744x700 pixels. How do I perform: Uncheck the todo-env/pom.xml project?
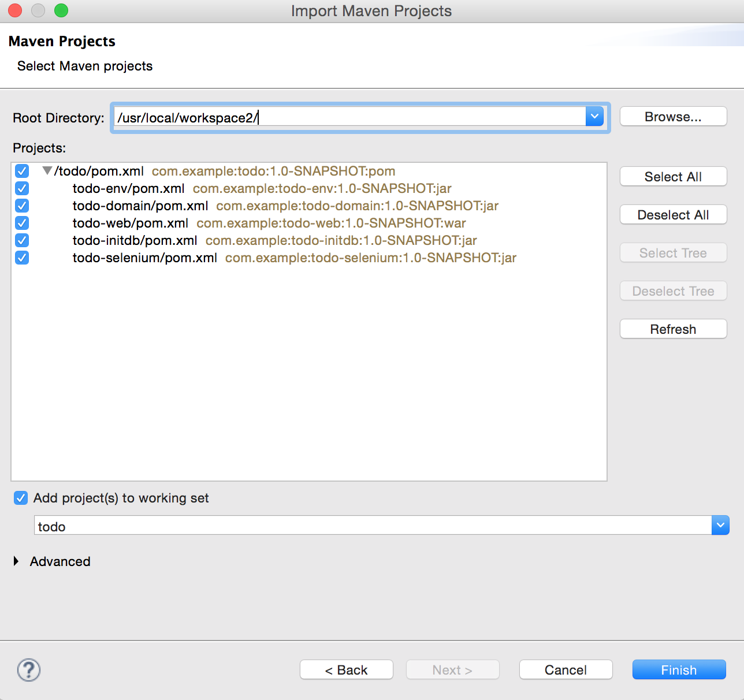coord(21,188)
